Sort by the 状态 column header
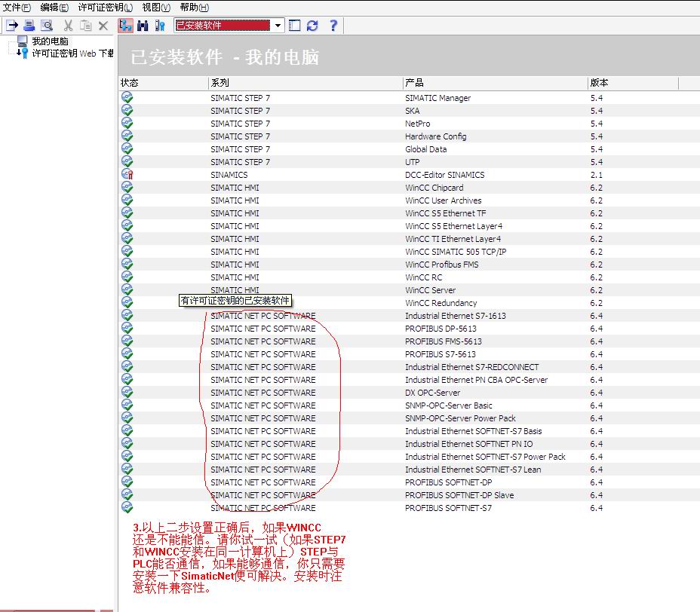 coord(164,83)
